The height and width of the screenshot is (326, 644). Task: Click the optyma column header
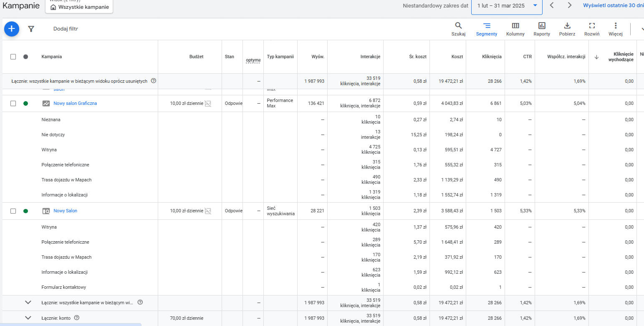click(253, 60)
